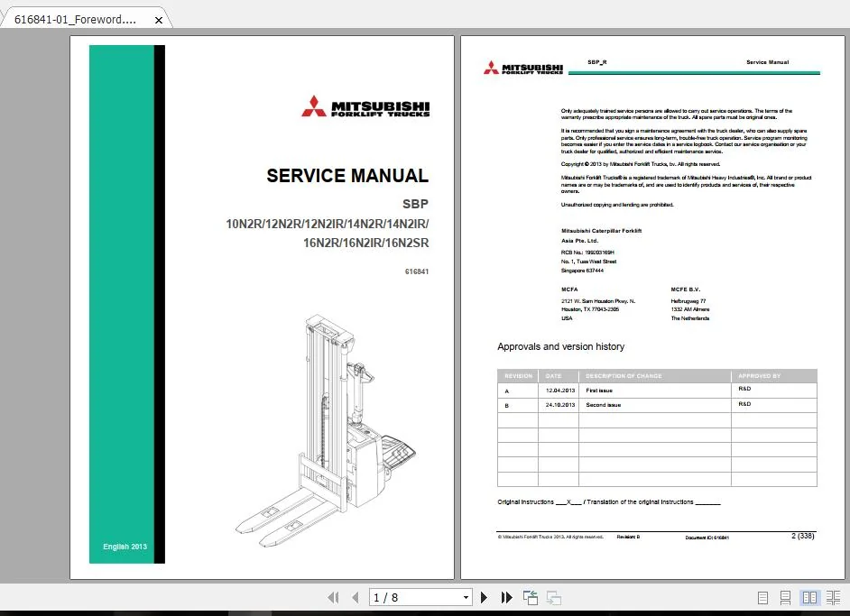Viewport: 850px width, 616px height.
Task: Click the 24.10.2013 date cell
Action: pyautogui.click(x=560, y=405)
